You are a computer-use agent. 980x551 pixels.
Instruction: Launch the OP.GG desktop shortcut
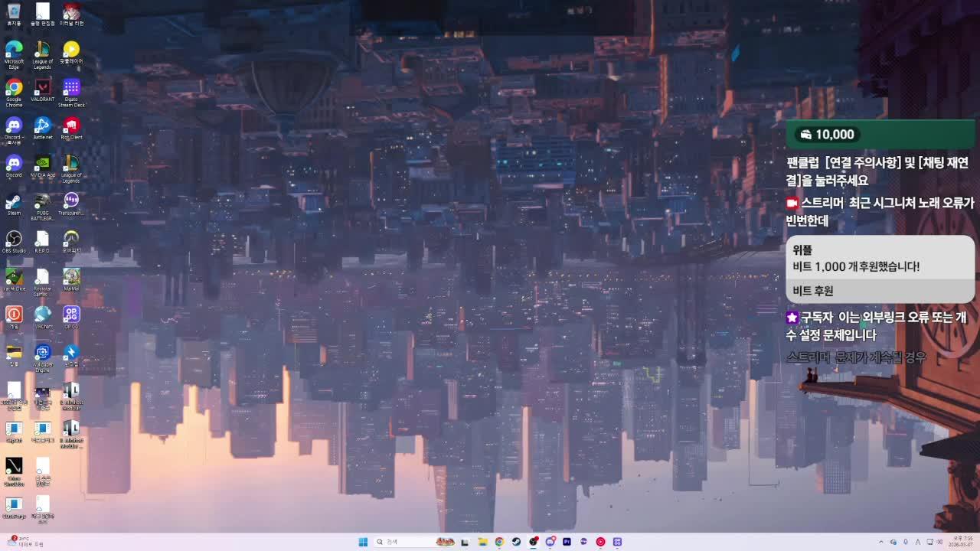[71, 317]
